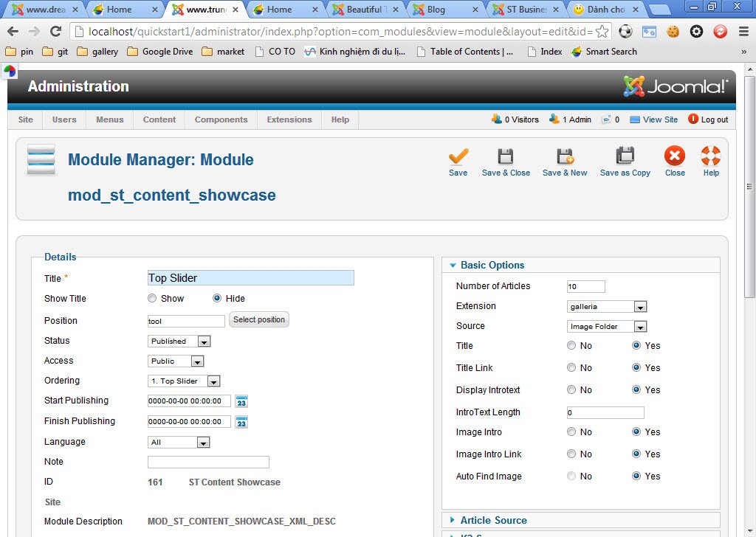Viewport: 756px width, 537px height.
Task: Select Show for the Show Title option
Action: [x=153, y=299]
